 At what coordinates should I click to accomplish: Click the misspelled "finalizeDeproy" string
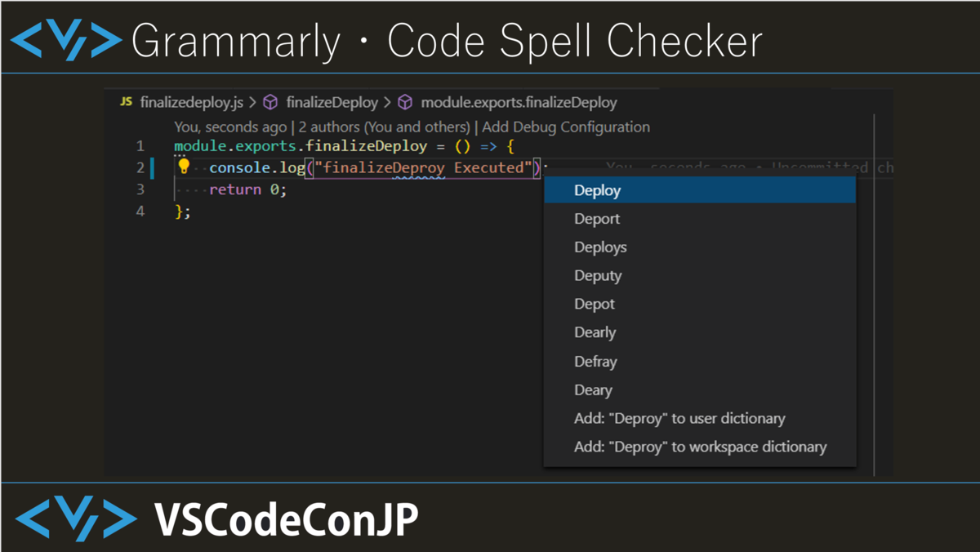[385, 168]
